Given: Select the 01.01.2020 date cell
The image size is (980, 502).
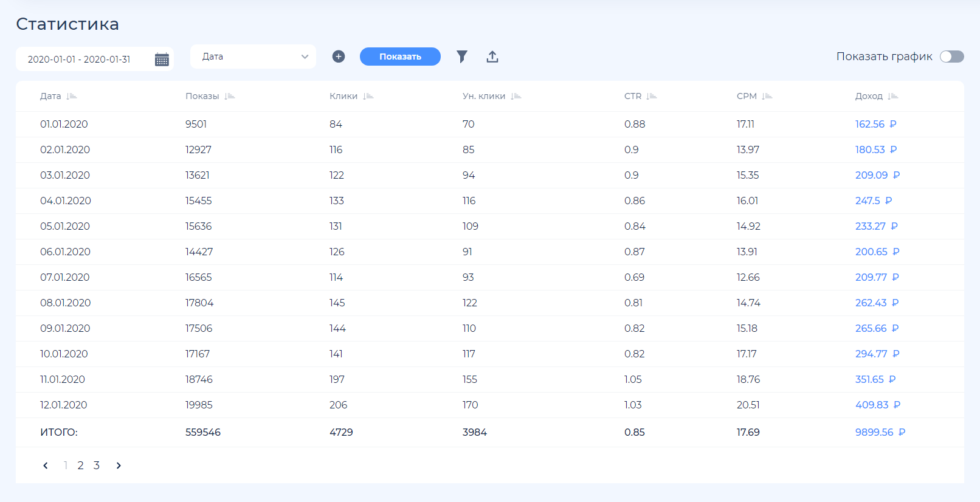Looking at the screenshot, I should tap(64, 124).
